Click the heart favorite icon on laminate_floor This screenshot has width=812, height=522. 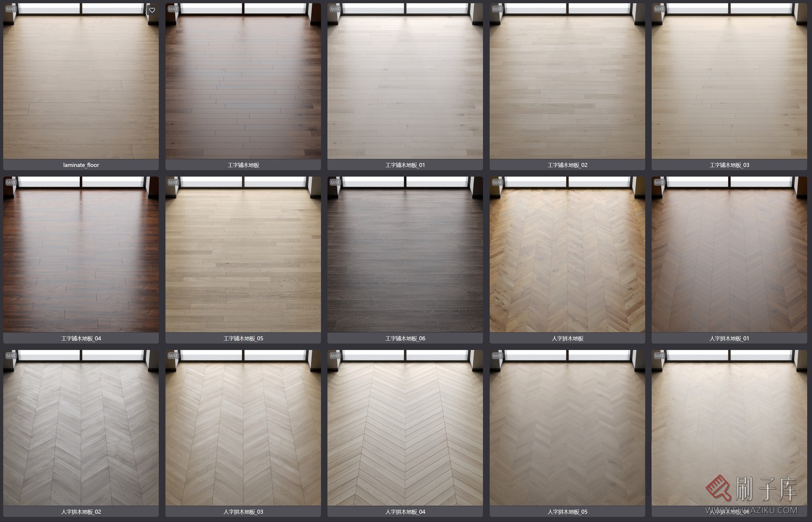(x=152, y=10)
